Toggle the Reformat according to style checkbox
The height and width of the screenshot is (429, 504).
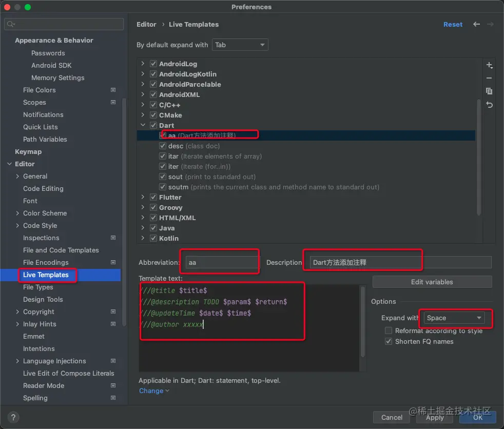point(389,330)
